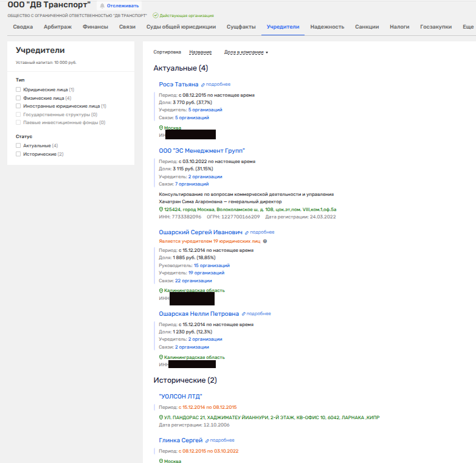Tick the Иностранные юридические лица checkbox

pos(18,106)
